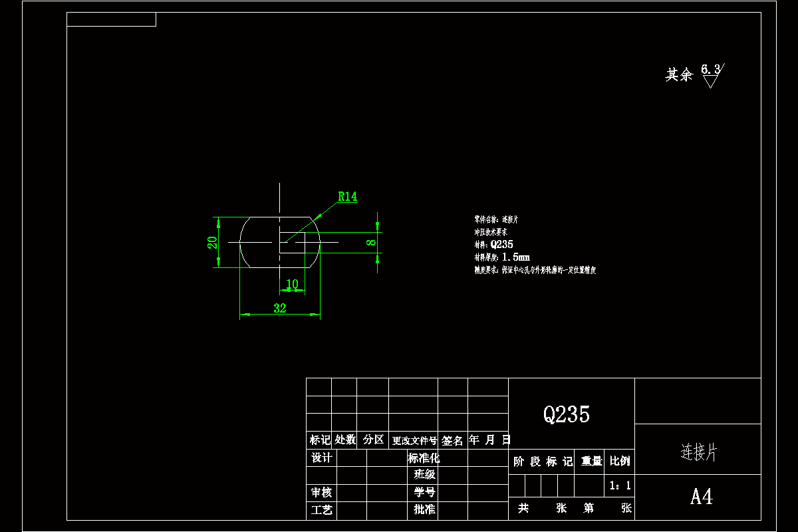The height and width of the screenshot is (532, 798).
Task: Select the '班级' cell
Action: [x=424, y=474]
